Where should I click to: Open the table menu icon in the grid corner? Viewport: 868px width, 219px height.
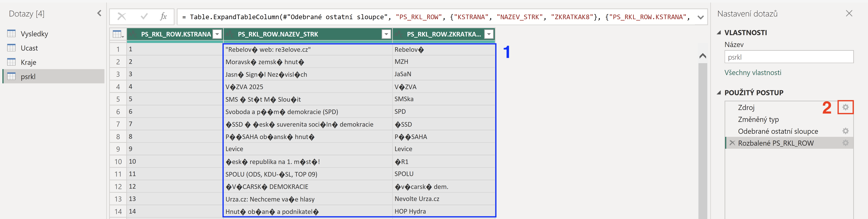pyautogui.click(x=118, y=34)
